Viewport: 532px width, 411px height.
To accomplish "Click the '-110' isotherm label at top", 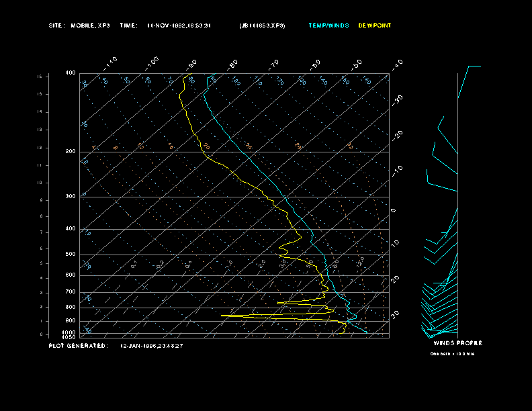I will (110, 64).
